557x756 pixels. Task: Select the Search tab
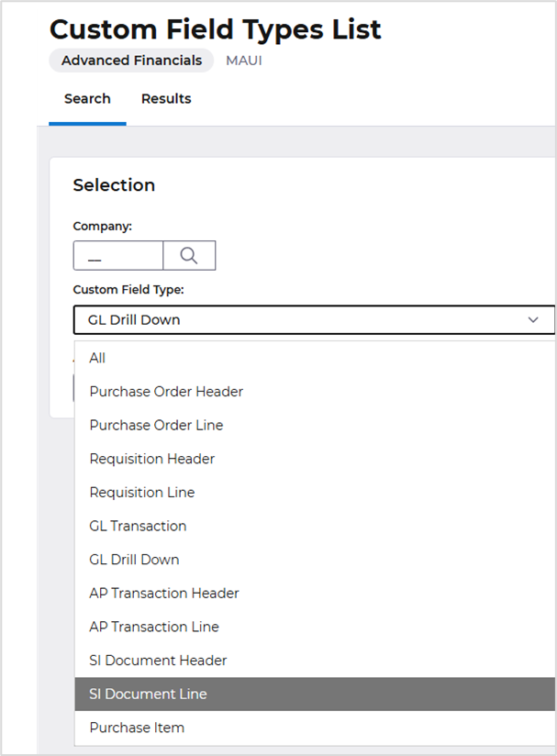(87, 99)
